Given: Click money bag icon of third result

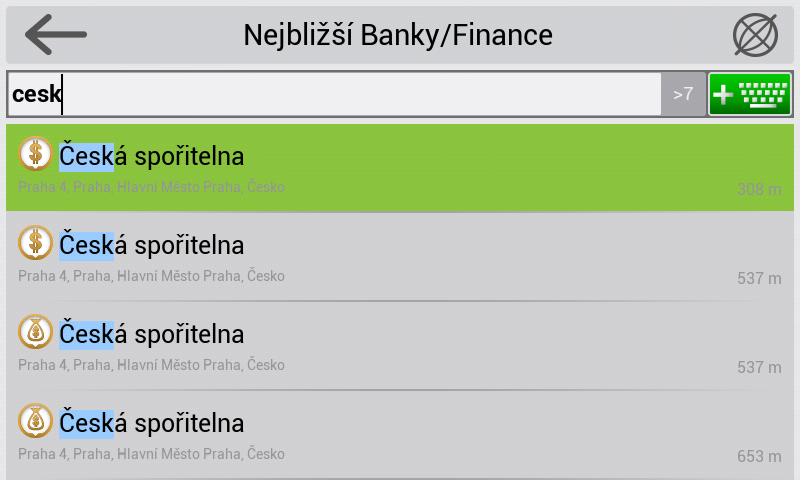Looking at the screenshot, I should click(x=35, y=332).
